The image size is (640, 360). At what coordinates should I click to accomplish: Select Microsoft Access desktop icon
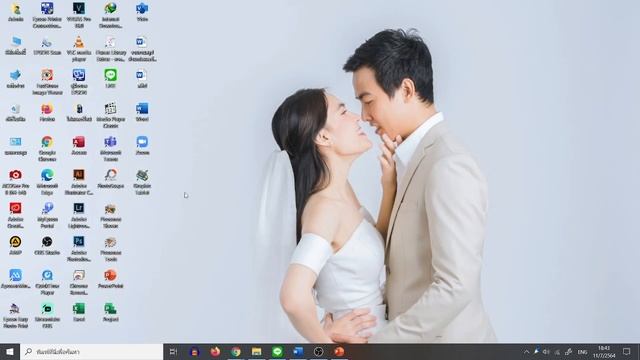[x=79, y=145]
